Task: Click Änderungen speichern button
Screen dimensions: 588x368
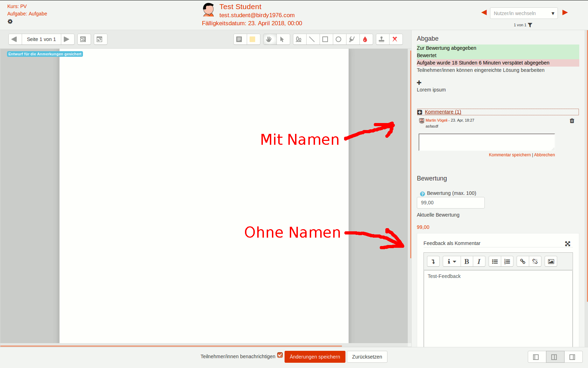Action: tap(315, 357)
